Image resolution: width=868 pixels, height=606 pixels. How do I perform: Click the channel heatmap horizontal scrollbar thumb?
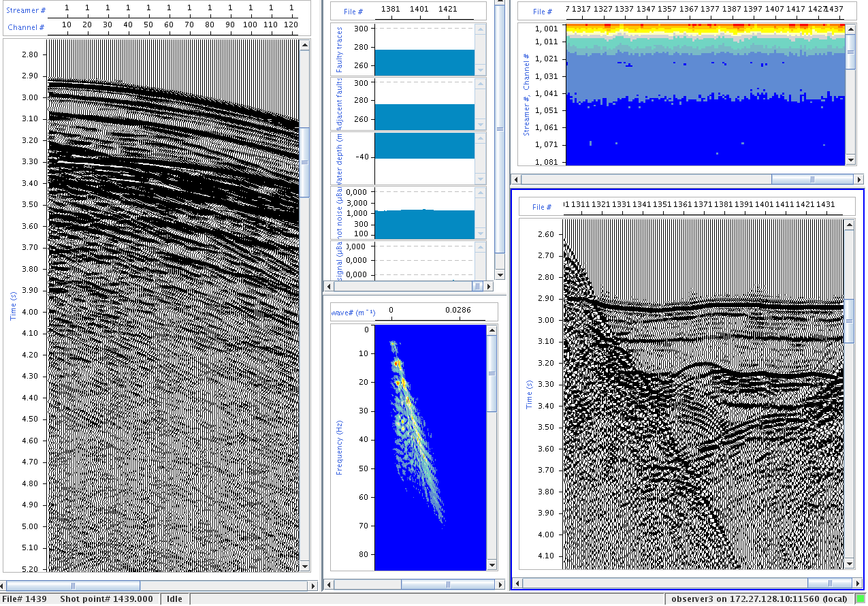(x=812, y=179)
